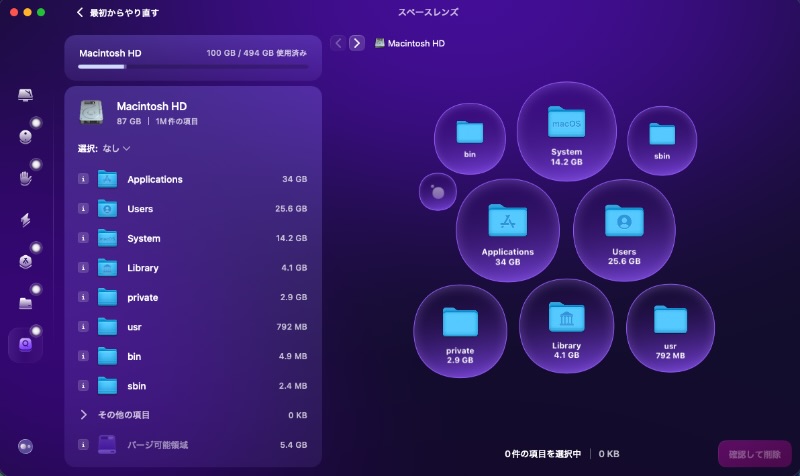
Task: Show info for Users row
Action: 83,209
